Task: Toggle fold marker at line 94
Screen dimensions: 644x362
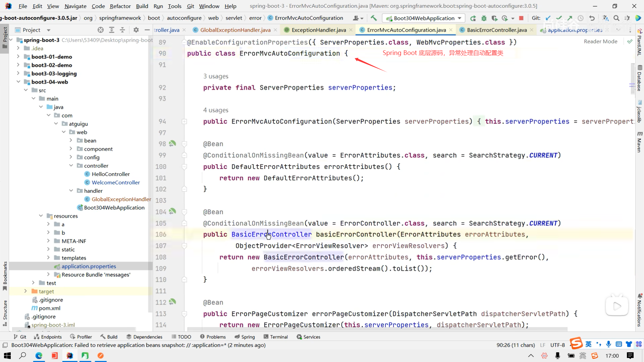Action: pos(184,121)
